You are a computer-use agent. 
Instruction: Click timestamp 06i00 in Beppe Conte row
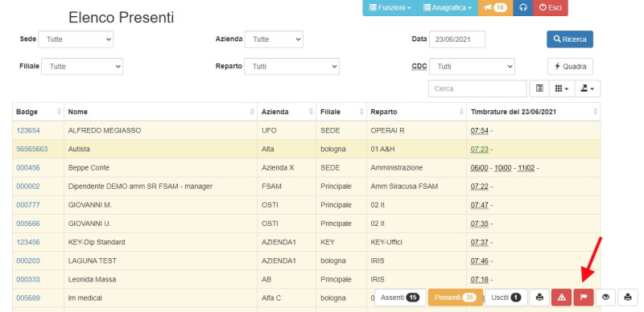pos(479,168)
